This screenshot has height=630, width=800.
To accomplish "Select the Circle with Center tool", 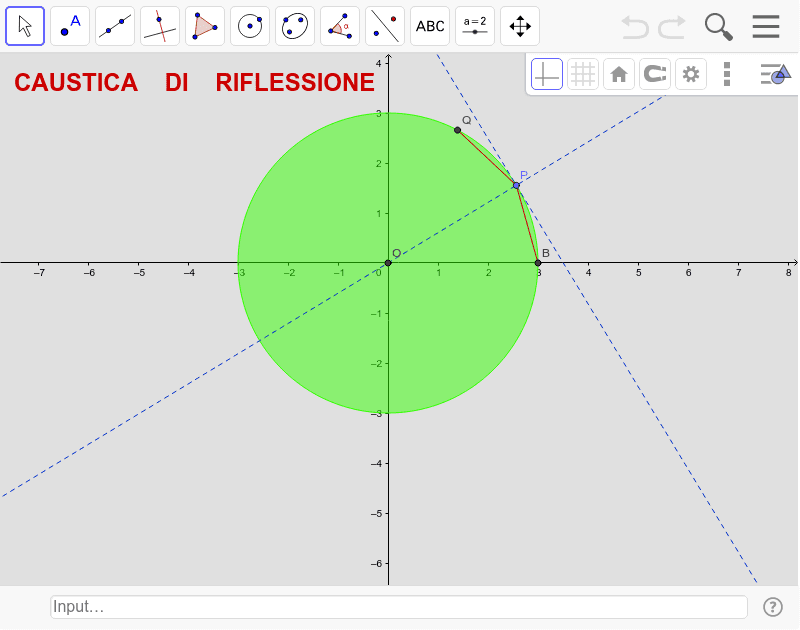I will coord(250,26).
